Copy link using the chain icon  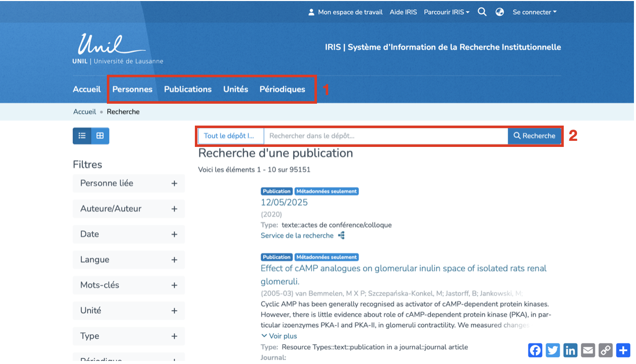coord(605,350)
